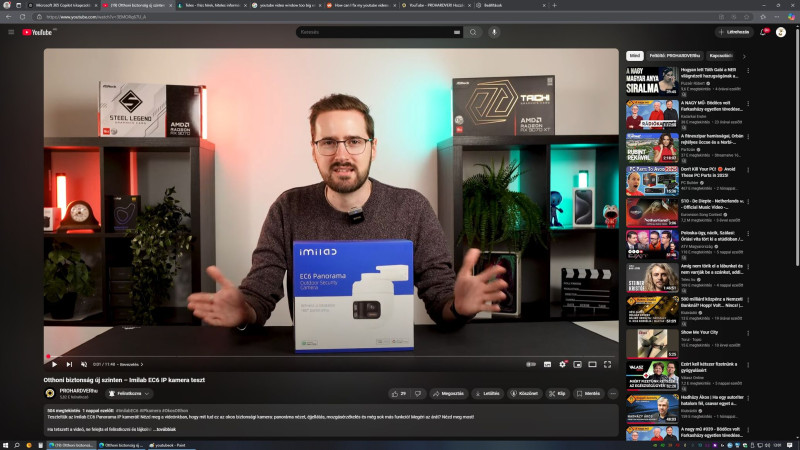Switch to miniplayer mode
Viewport: 800px width, 450px height.
tap(577, 364)
